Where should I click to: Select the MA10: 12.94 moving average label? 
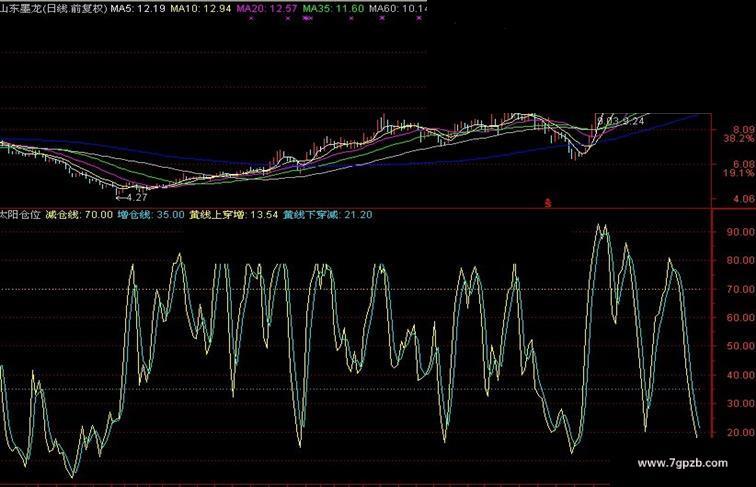point(201,8)
